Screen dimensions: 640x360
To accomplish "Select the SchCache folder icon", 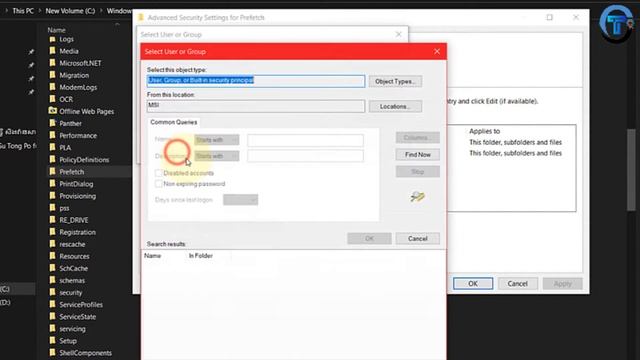I will point(52,268).
